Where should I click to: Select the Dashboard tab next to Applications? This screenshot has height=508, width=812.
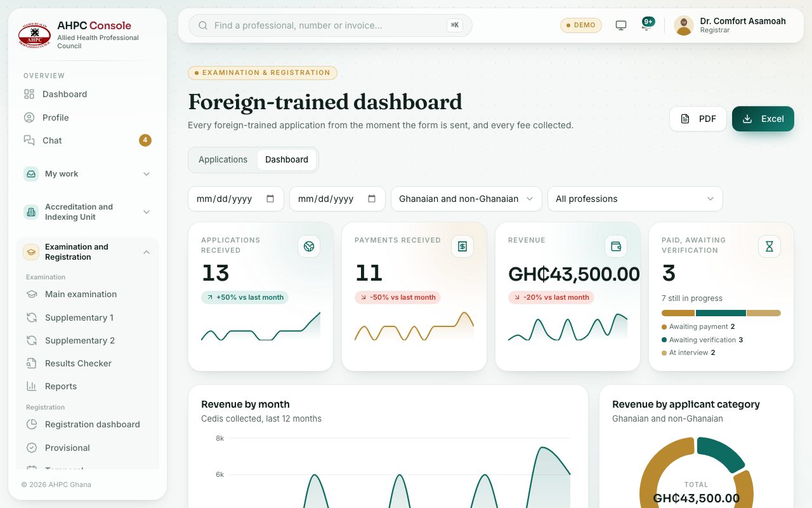(x=287, y=159)
